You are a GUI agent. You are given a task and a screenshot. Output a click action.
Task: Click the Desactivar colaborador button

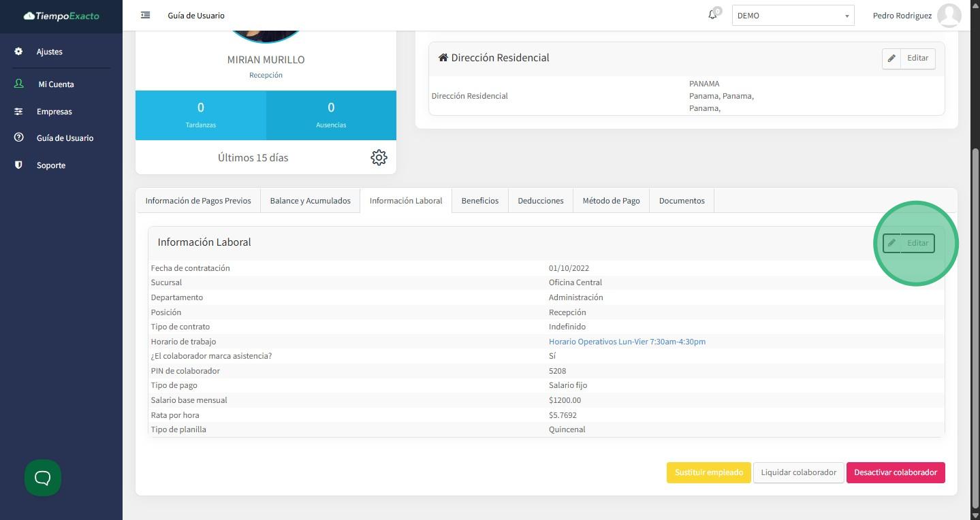[x=895, y=472]
